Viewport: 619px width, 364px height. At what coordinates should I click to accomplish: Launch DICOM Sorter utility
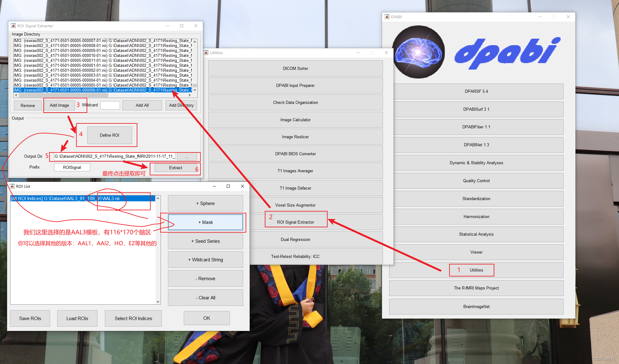pyautogui.click(x=295, y=68)
